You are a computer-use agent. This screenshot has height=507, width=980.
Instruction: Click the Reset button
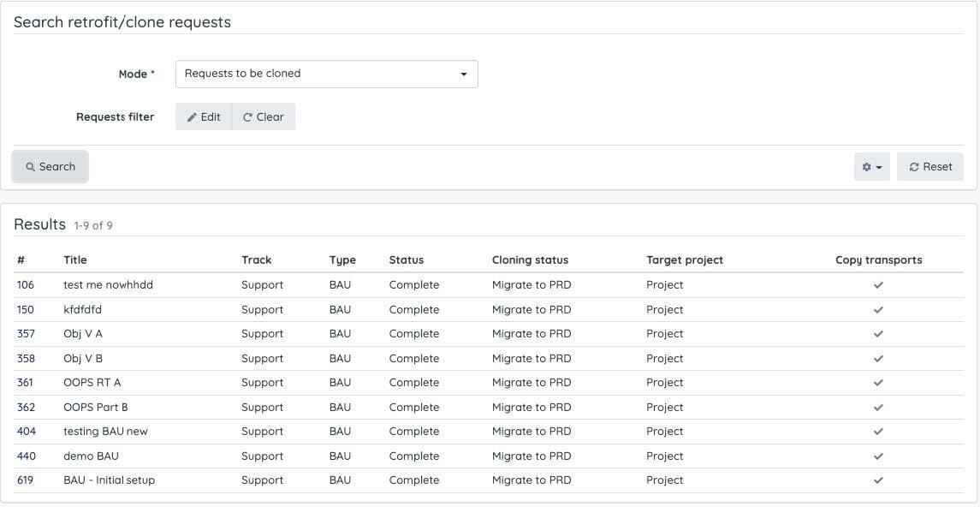[930, 166]
